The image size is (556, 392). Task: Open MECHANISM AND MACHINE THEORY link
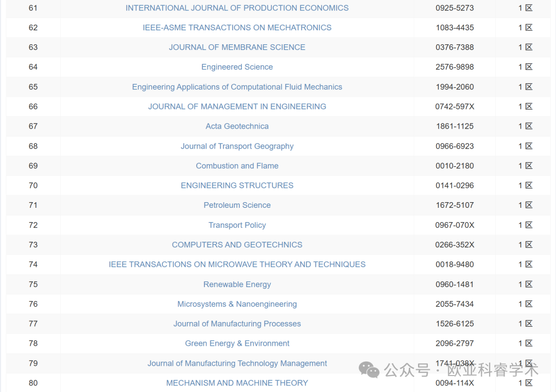(x=237, y=383)
